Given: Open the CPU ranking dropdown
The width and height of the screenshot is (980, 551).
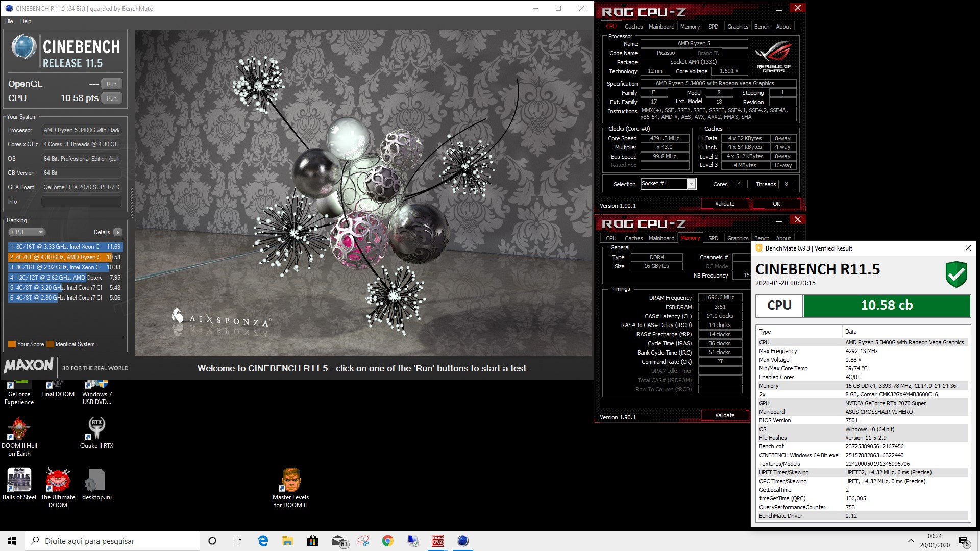Looking at the screenshot, I should pyautogui.click(x=27, y=232).
